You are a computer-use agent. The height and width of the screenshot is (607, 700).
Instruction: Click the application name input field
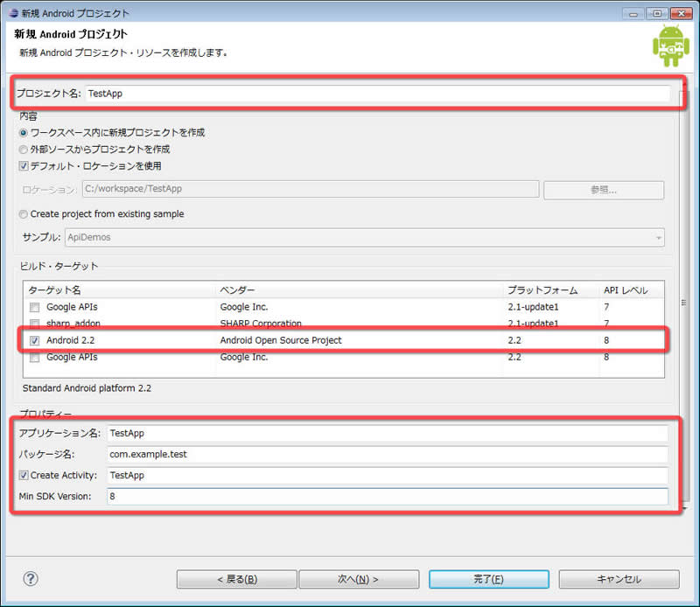pos(388,433)
